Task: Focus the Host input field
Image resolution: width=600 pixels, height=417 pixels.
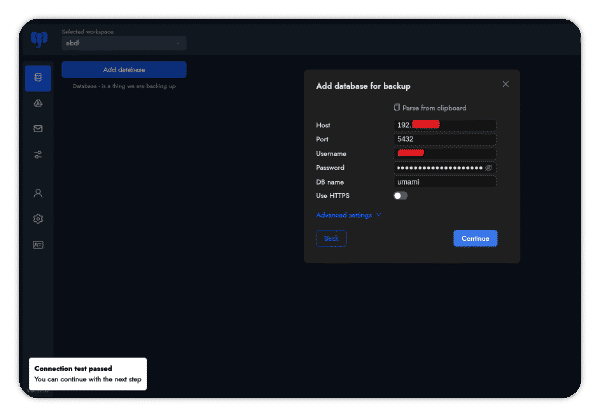Action: click(445, 125)
